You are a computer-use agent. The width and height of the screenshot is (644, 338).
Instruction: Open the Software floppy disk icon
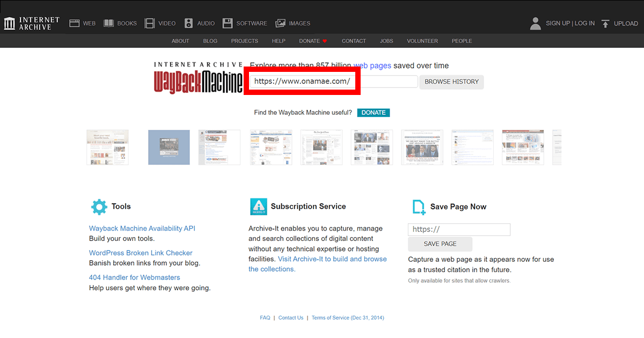(228, 24)
